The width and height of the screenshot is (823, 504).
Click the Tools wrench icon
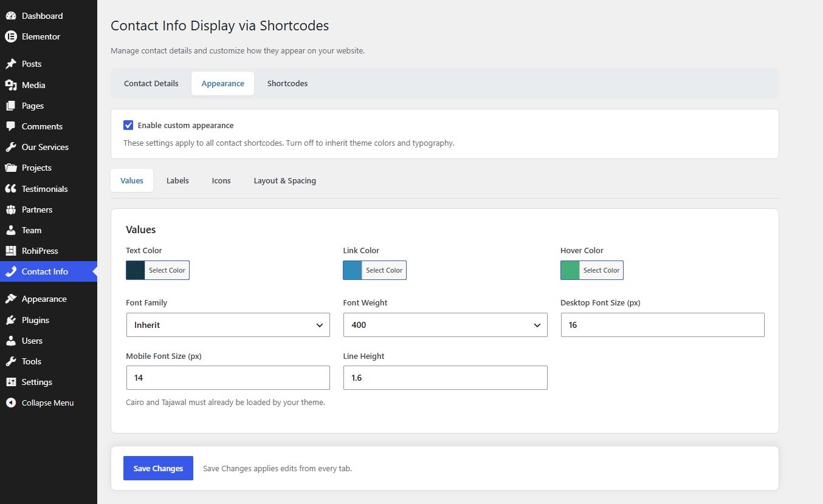coord(10,361)
